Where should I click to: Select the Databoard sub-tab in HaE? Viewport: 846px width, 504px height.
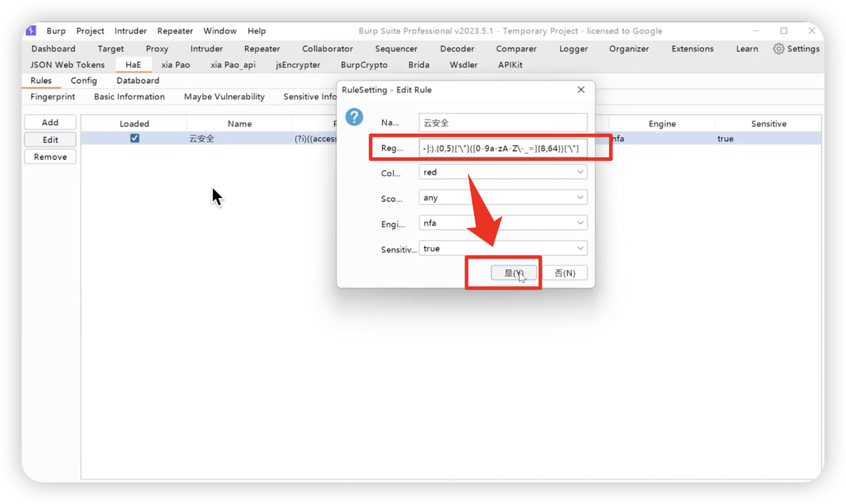click(x=138, y=80)
